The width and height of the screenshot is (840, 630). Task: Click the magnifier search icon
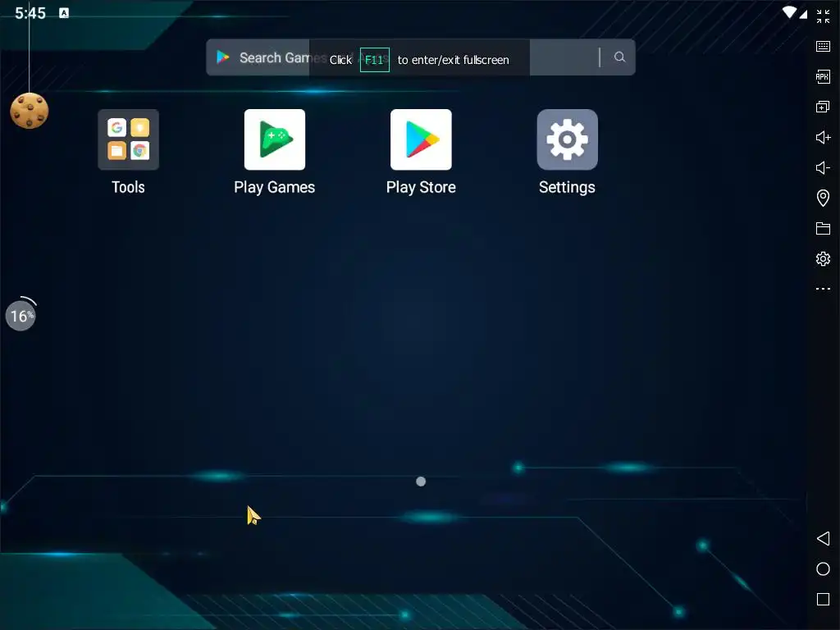coord(620,57)
